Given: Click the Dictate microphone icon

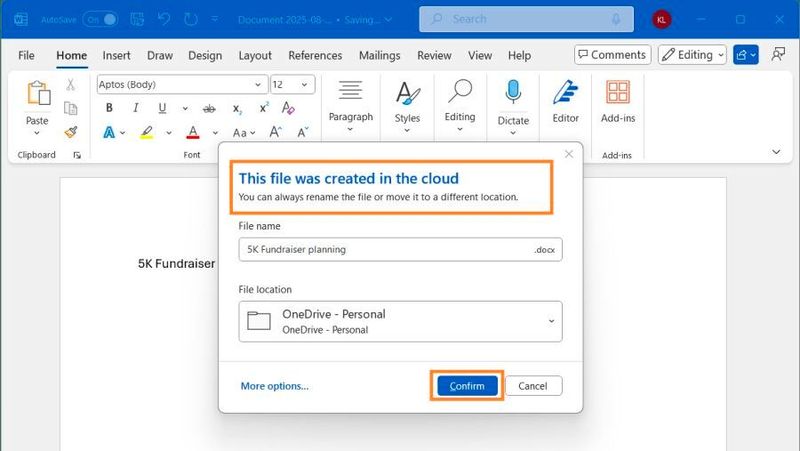Looking at the screenshot, I should (513, 93).
